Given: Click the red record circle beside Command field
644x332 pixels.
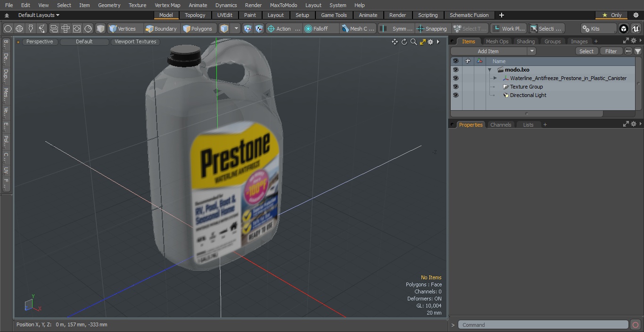Looking at the screenshot, I should point(635,325).
